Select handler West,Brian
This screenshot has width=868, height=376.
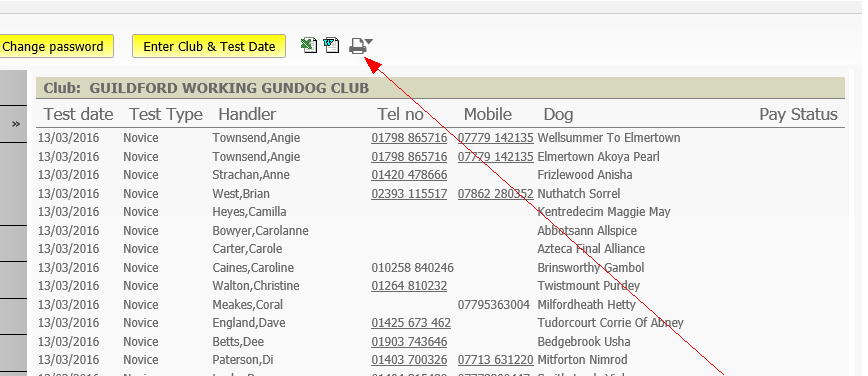click(x=241, y=194)
